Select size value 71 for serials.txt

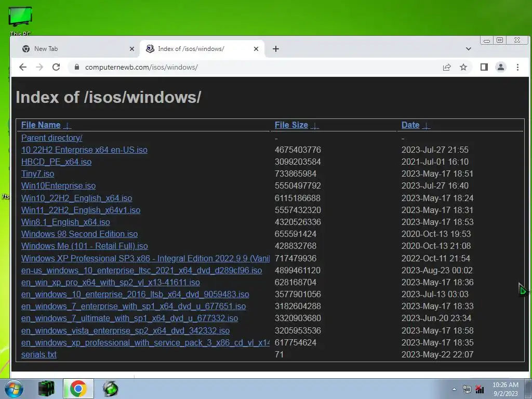tap(279, 354)
